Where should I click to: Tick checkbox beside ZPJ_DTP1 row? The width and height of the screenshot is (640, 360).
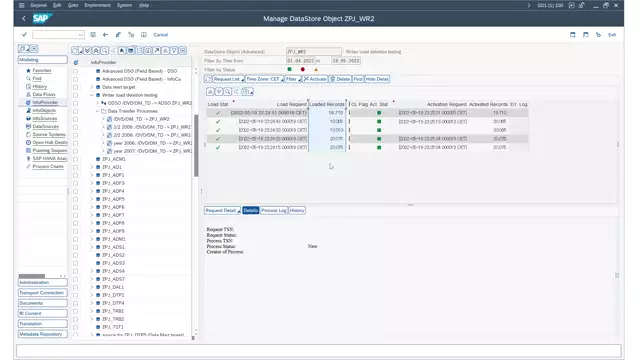76,295
